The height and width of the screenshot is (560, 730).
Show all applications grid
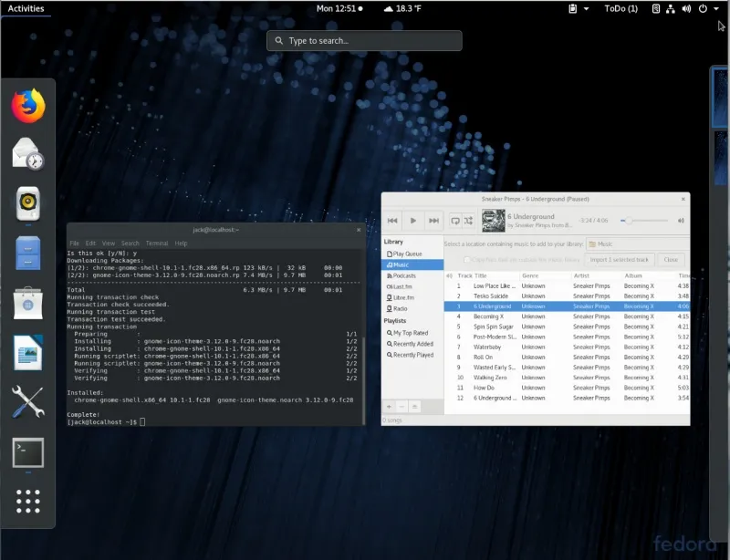click(x=28, y=502)
